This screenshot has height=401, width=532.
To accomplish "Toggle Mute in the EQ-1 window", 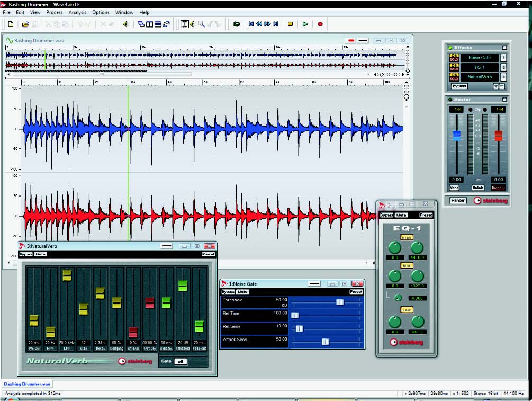I will point(401,215).
